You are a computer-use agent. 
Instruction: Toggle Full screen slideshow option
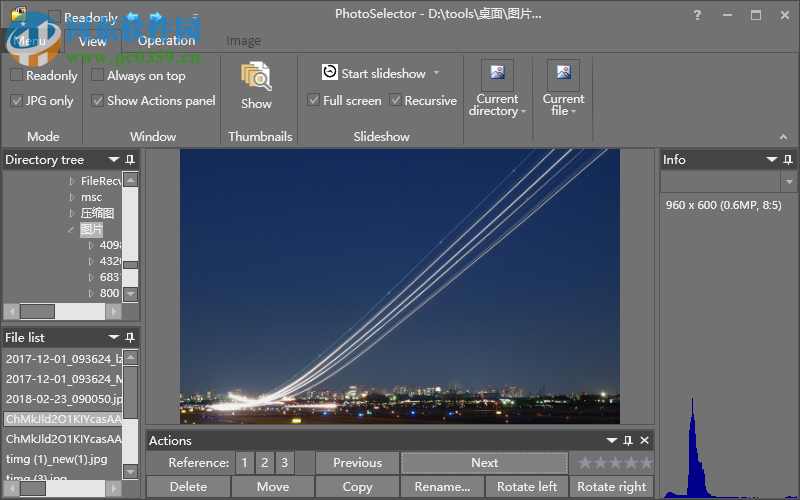[313, 100]
